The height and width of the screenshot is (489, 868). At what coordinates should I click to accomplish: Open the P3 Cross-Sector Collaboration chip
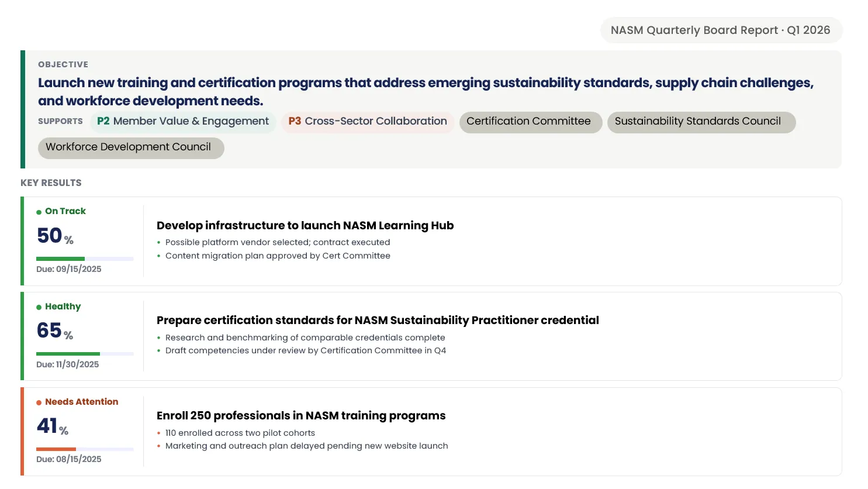[x=368, y=122]
